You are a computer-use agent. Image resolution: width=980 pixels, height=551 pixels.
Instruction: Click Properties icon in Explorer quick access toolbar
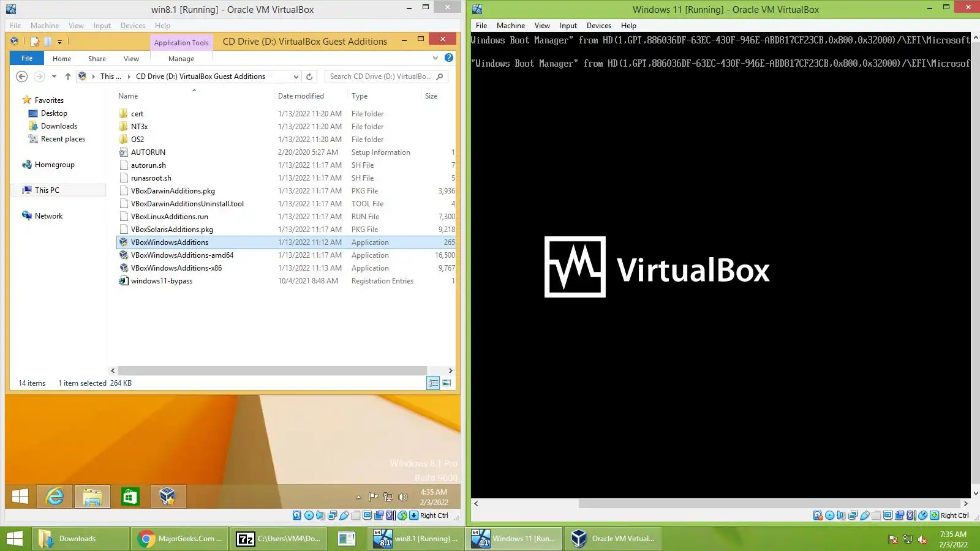[x=35, y=42]
